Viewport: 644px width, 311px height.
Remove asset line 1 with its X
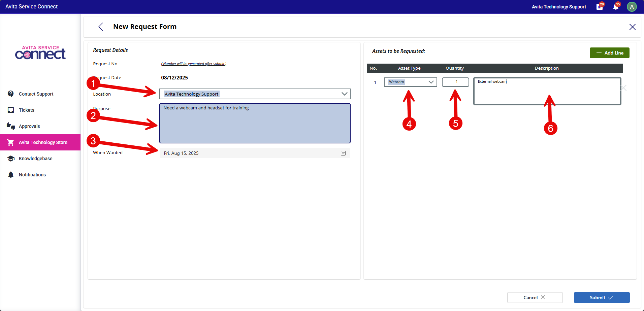click(623, 88)
